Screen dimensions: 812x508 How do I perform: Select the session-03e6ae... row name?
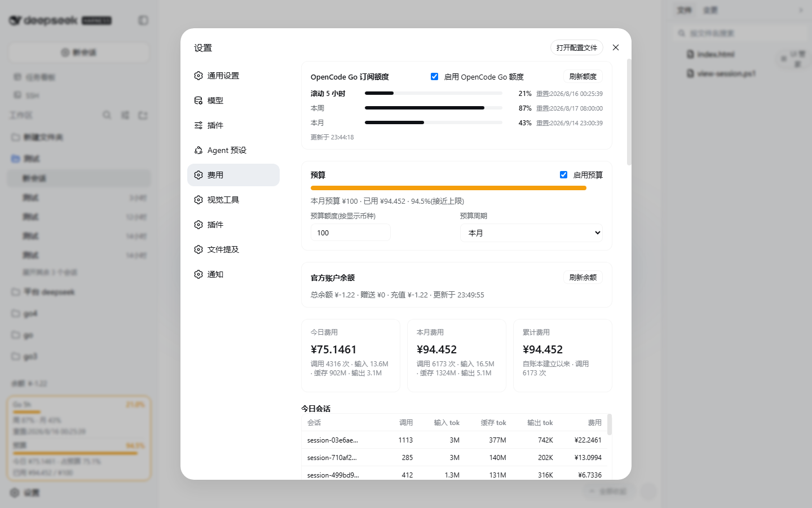pyautogui.click(x=333, y=440)
